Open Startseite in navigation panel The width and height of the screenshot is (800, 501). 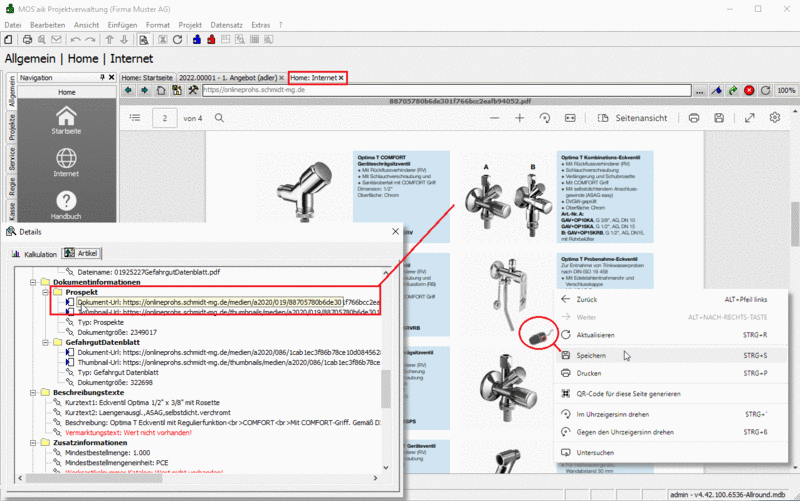(x=66, y=120)
